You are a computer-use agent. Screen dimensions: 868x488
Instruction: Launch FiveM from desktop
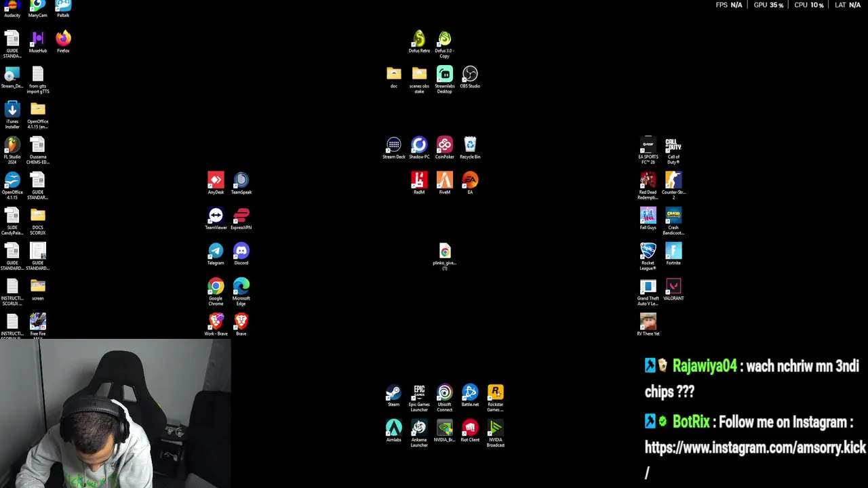point(445,184)
